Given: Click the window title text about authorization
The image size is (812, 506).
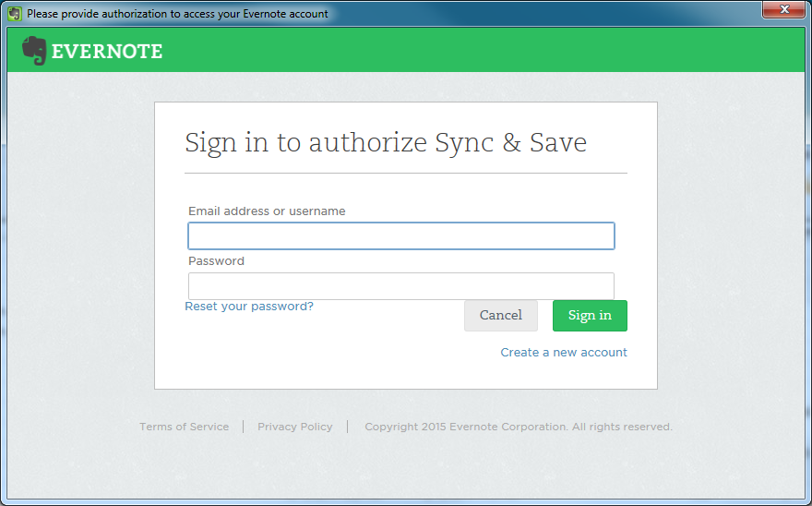Looking at the screenshot, I should pos(177,14).
